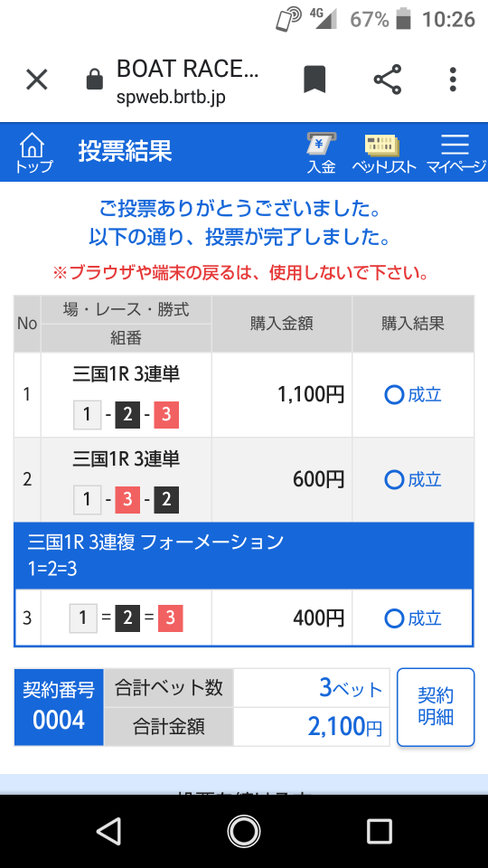Tap the bookmark icon in browser bar
488x868 pixels.
click(x=314, y=80)
